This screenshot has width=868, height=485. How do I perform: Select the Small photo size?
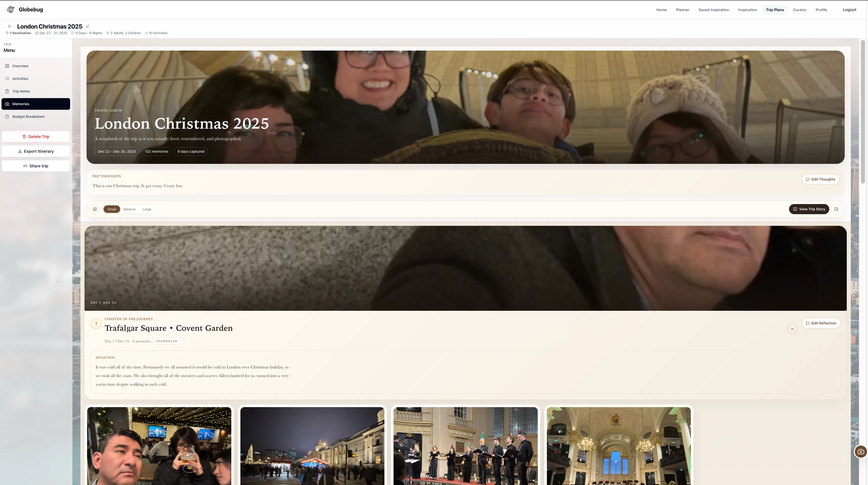(112, 209)
